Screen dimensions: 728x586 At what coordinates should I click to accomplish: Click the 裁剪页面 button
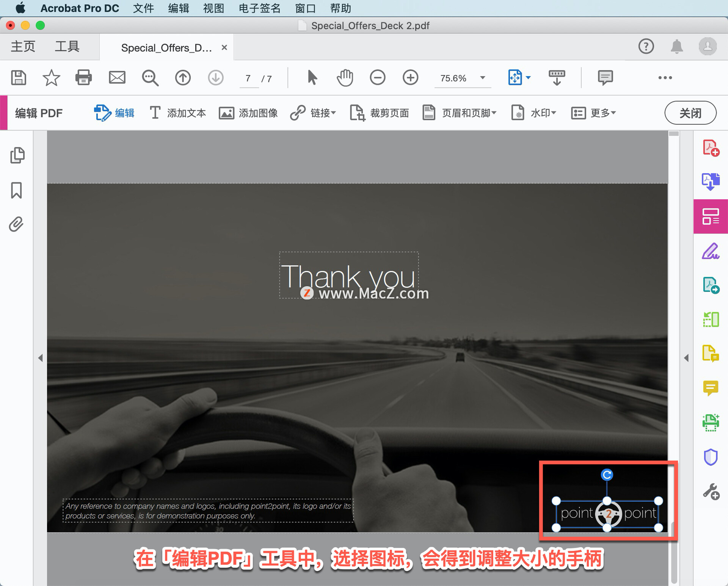click(379, 113)
